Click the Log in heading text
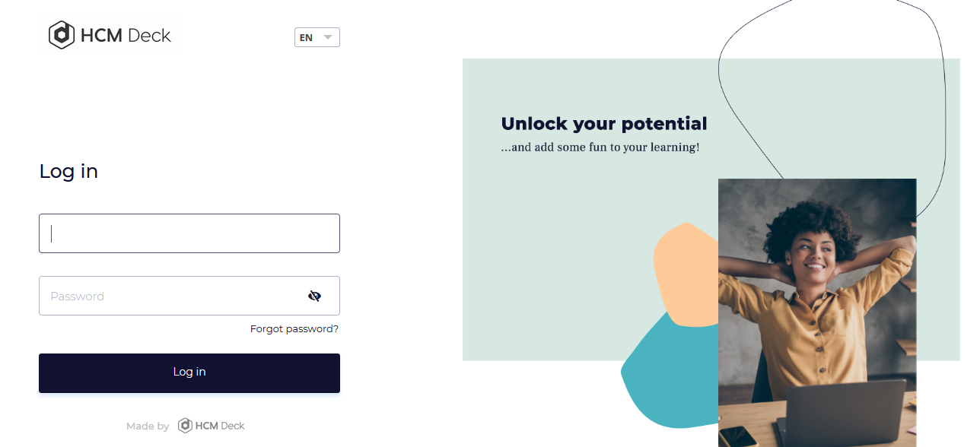 click(68, 171)
